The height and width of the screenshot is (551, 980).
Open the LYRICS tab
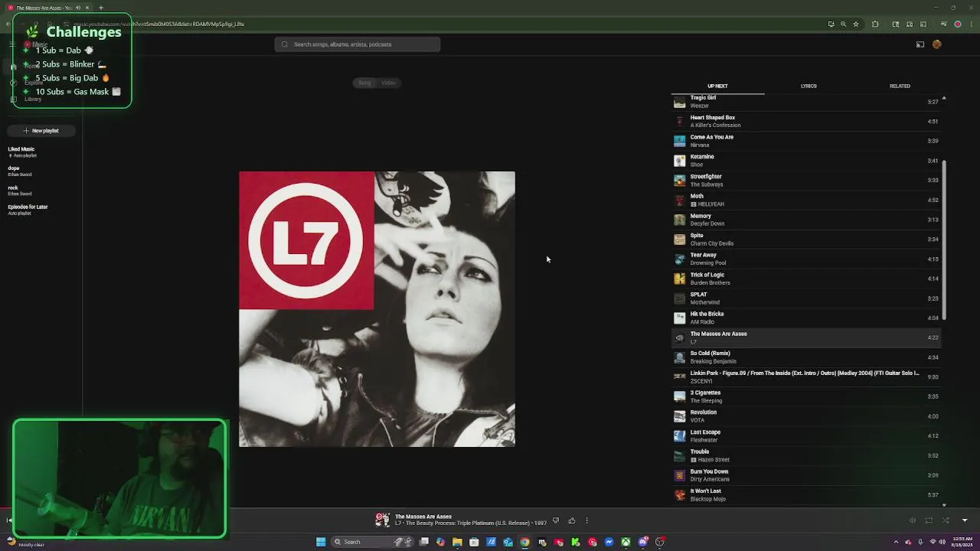click(808, 86)
